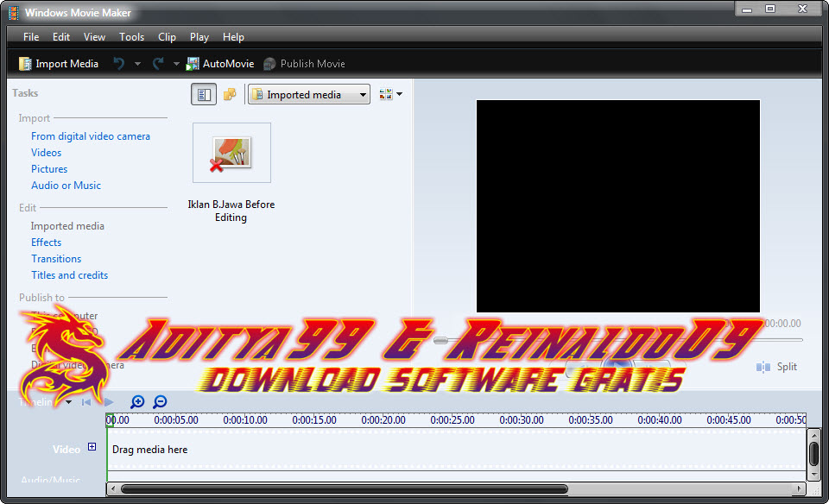The width and height of the screenshot is (829, 504).
Task: Open Titles and credits link
Action: (x=69, y=275)
